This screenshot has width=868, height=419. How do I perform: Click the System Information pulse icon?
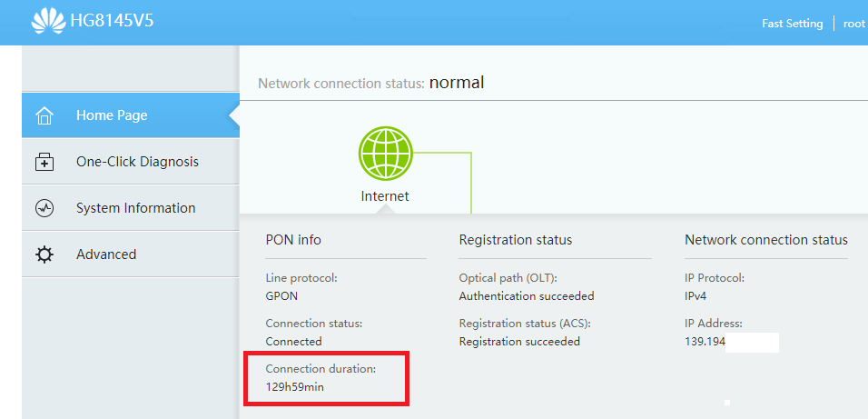[44, 209]
